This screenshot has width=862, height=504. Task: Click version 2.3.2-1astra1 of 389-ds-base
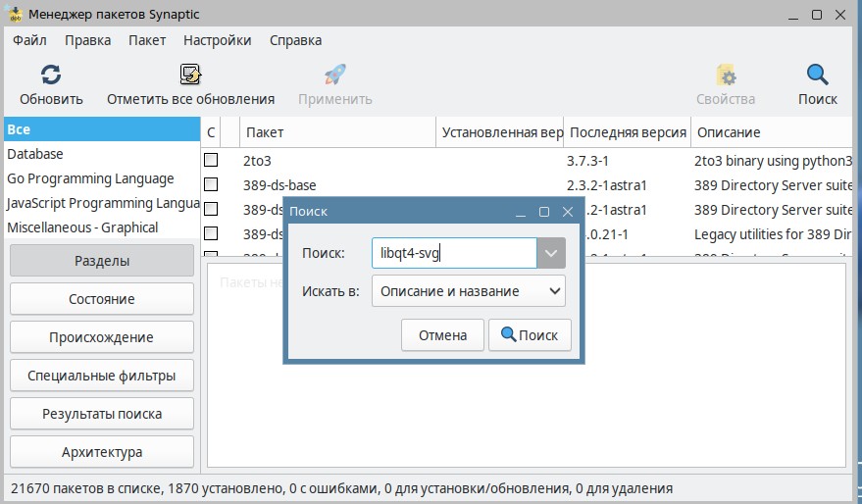[607, 185]
